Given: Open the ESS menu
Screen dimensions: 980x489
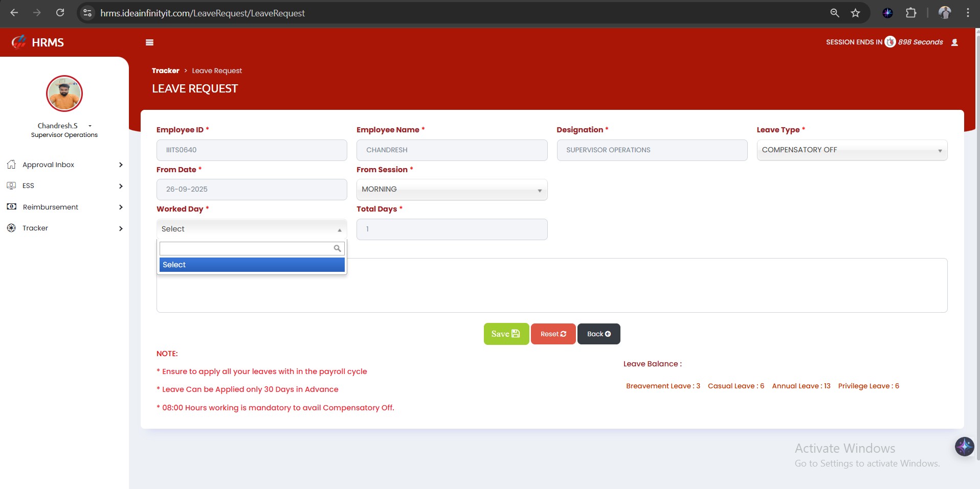Looking at the screenshot, I should pyautogui.click(x=28, y=185).
